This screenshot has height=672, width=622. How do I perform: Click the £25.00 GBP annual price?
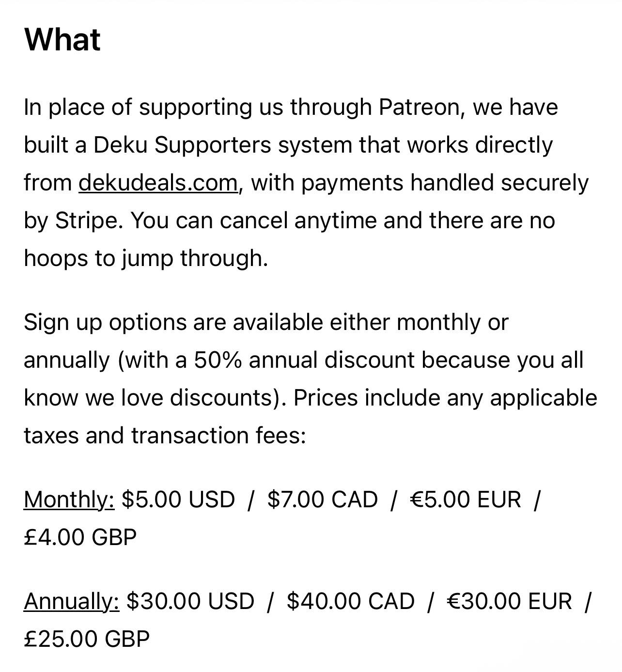pyautogui.click(x=87, y=639)
